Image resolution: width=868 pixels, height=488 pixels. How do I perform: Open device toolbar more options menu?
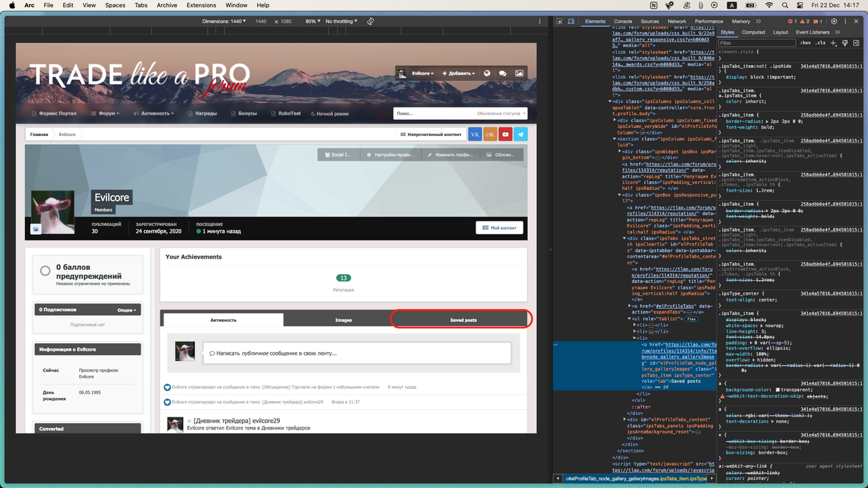[540, 22]
